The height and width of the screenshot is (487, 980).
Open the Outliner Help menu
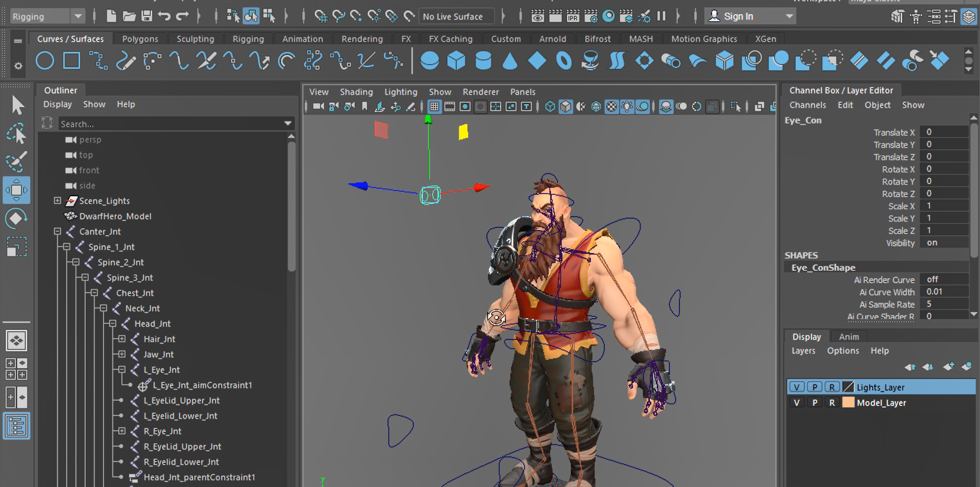126,104
